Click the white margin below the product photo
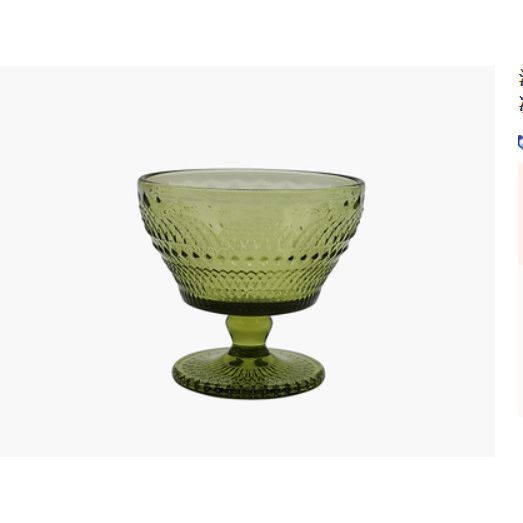Screen dimensions: 523x523 pos(247,490)
